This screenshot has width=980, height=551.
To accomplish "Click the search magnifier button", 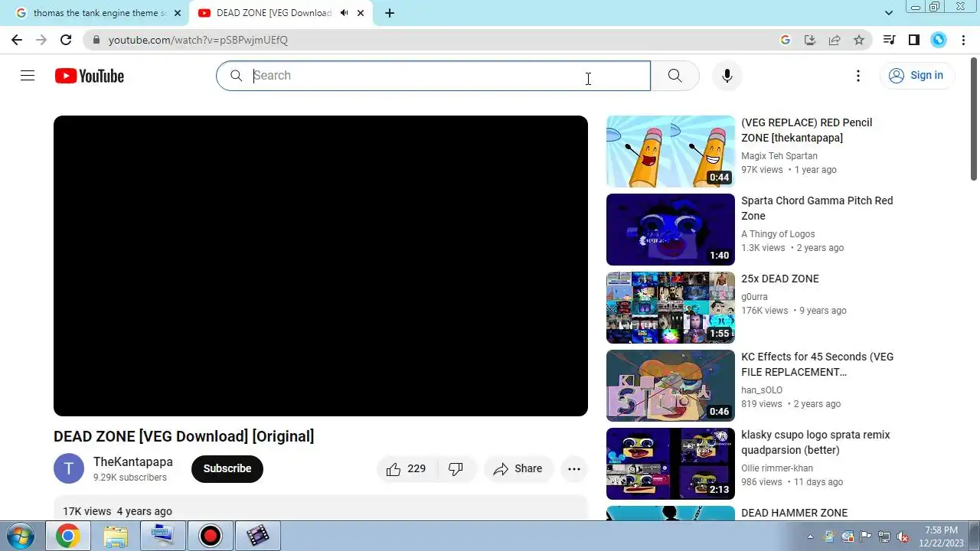I will click(675, 75).
